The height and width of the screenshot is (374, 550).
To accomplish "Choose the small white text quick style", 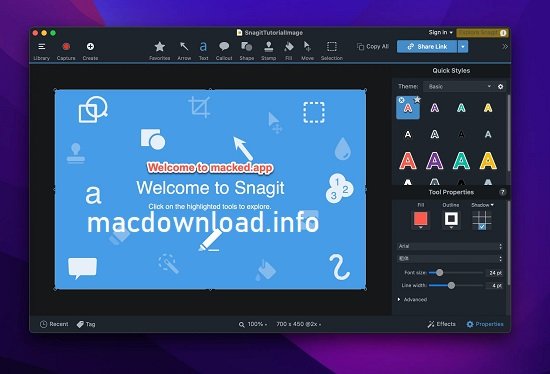I will pyautogui.click(x=408, y=134).
